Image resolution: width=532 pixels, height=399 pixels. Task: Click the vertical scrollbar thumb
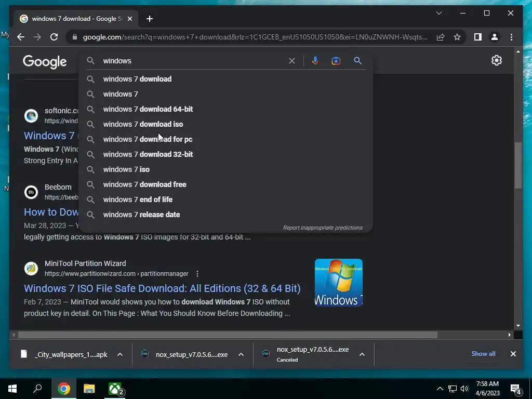[x=518, y=165]
